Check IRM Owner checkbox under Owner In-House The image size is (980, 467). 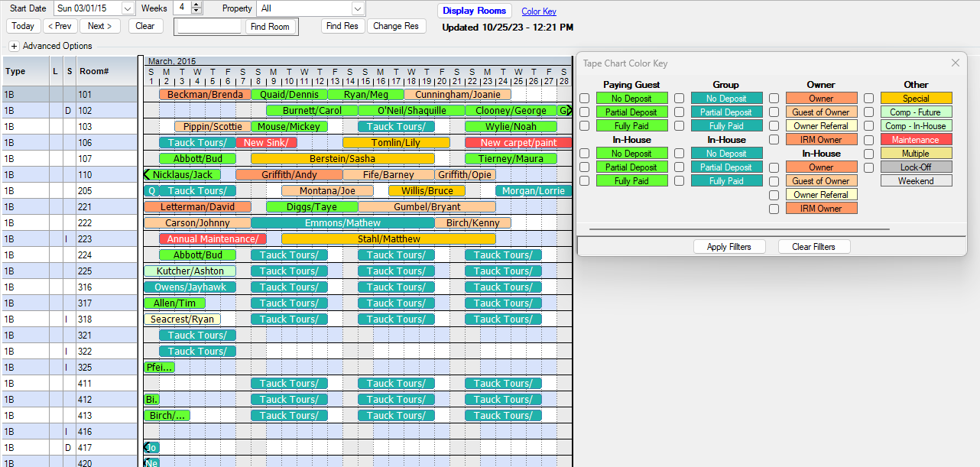tap(774, 209)
